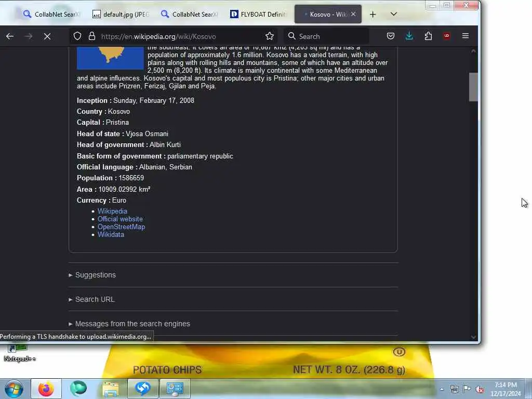Image resolution: width=532 pixels, height=399 pixels.
Task: Click Firefox in the taskbar
Action: pos(46,389)
